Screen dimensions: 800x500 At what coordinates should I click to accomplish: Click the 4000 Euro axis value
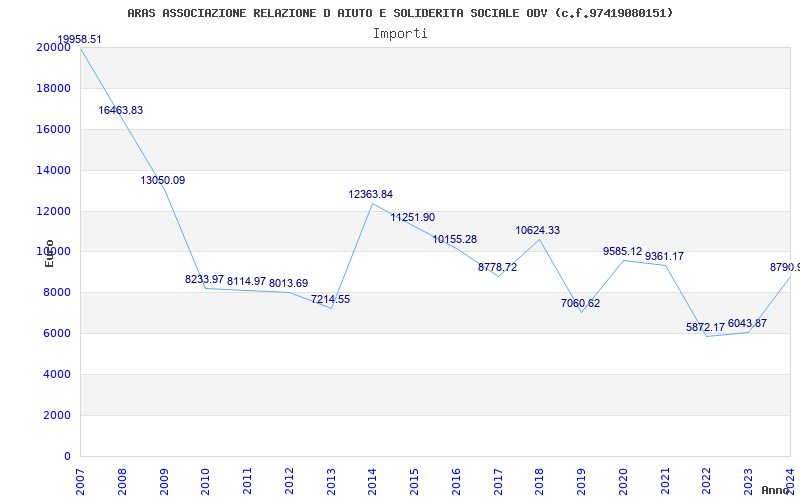tap(57, 374)
